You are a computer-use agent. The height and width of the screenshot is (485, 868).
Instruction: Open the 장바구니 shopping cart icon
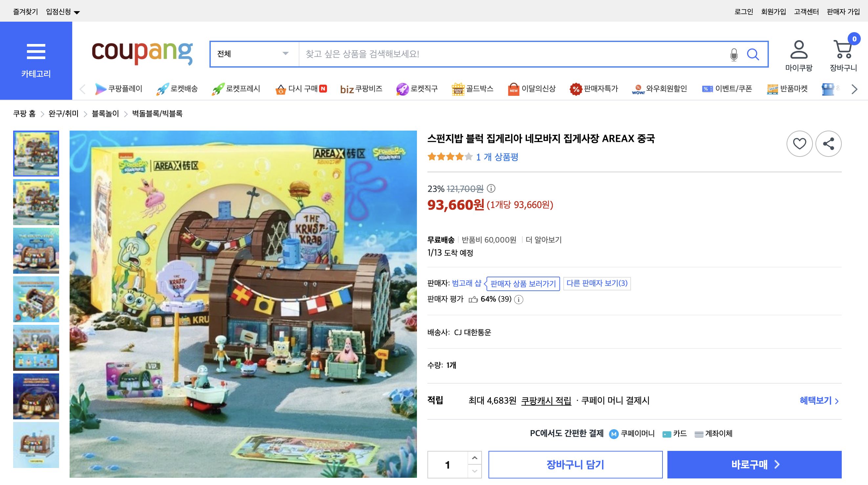point(843,52)
